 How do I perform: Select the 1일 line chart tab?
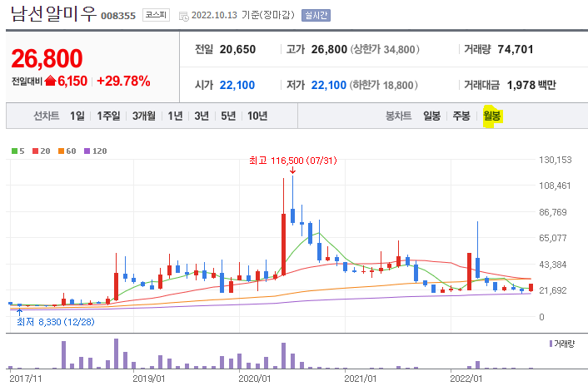[77, 116]
